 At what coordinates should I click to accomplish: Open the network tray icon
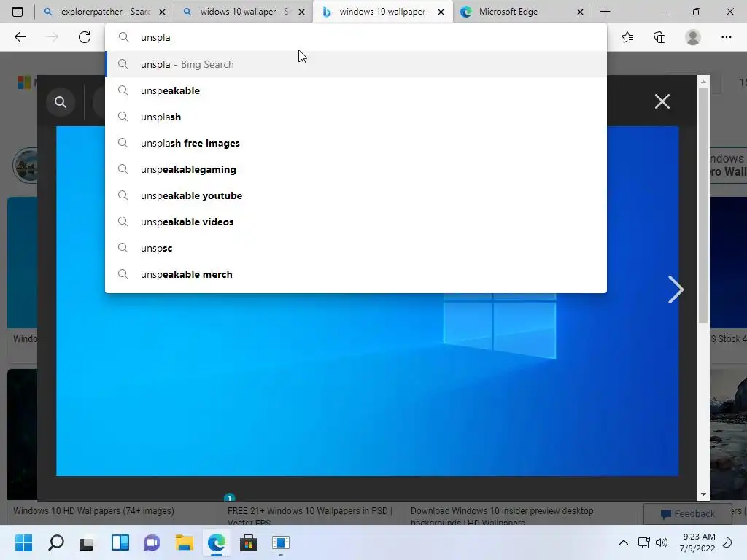[x=643, y=542]
